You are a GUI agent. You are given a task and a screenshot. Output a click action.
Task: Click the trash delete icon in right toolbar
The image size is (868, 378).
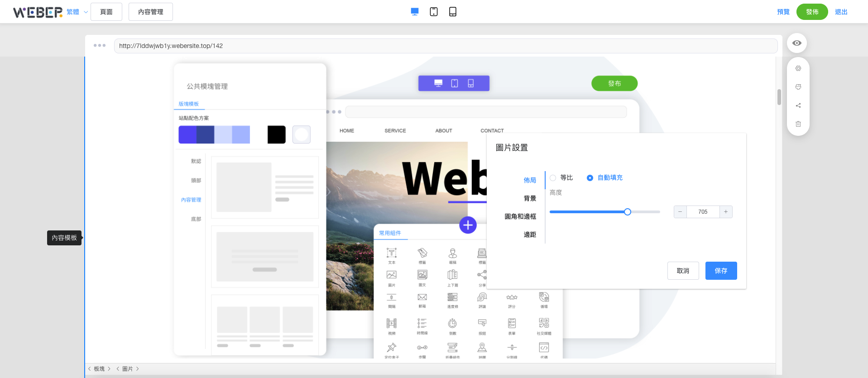pos(798,124)
